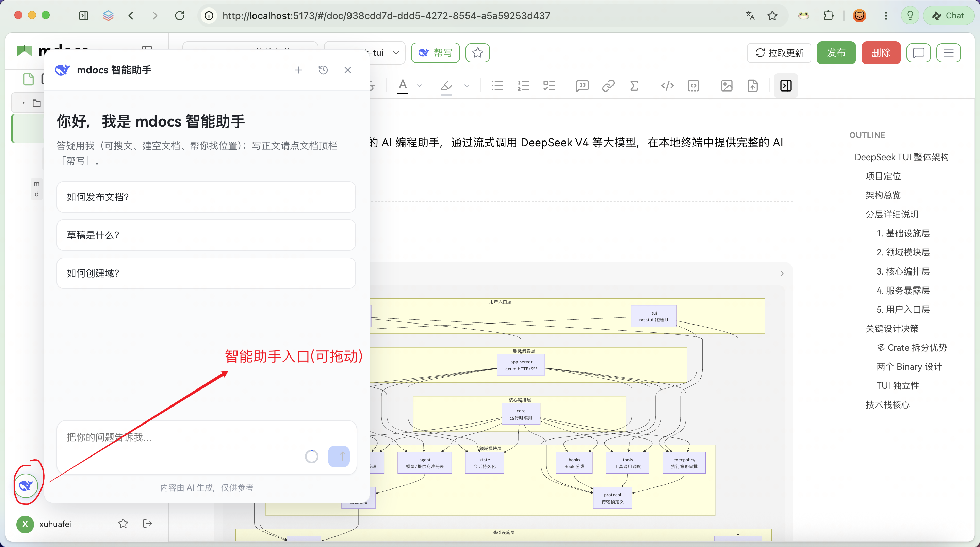Viewport: 980px width, 547px height.
Task: Delete the document with 删除
Action: click(x=881, y=52)
